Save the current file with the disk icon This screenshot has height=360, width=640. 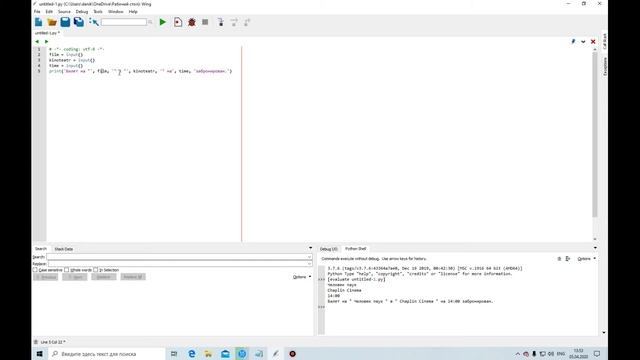tap(65, 22)
